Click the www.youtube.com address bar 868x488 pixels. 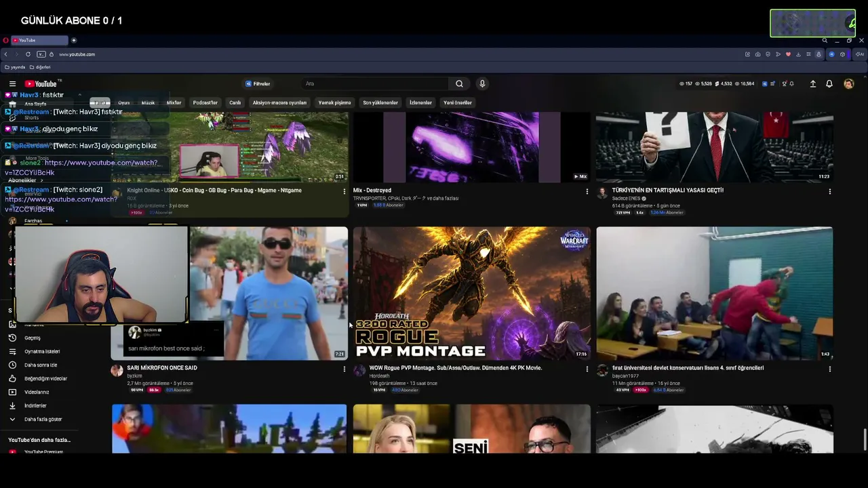click(77, 54)
